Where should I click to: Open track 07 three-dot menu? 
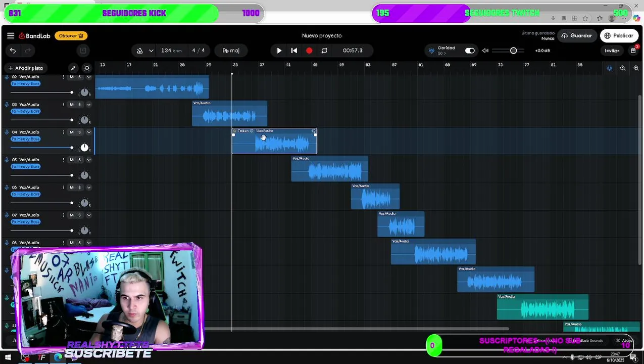[63, 215]
